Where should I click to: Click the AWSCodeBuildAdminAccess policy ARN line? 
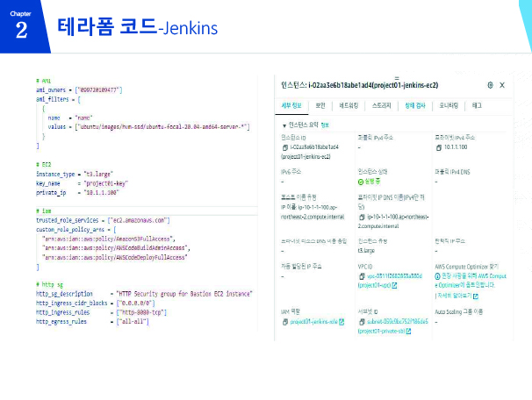click(x=116, y=248)
